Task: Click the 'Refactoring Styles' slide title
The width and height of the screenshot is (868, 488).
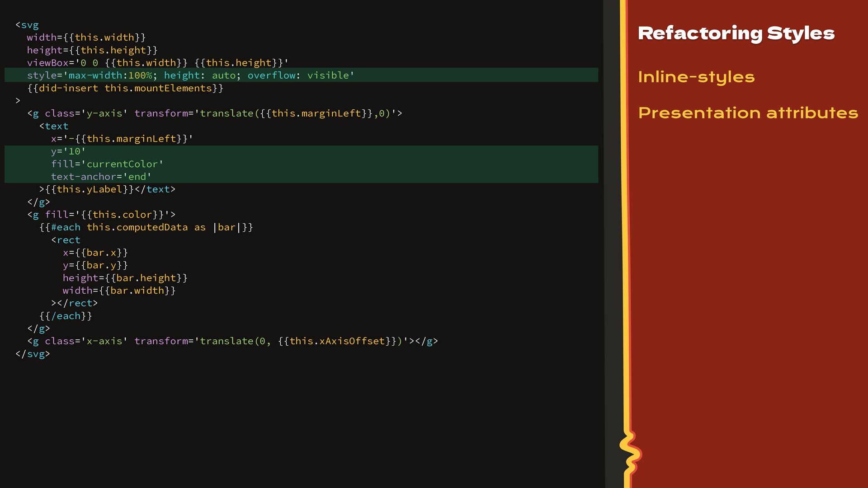Action: tap(736, 33)
